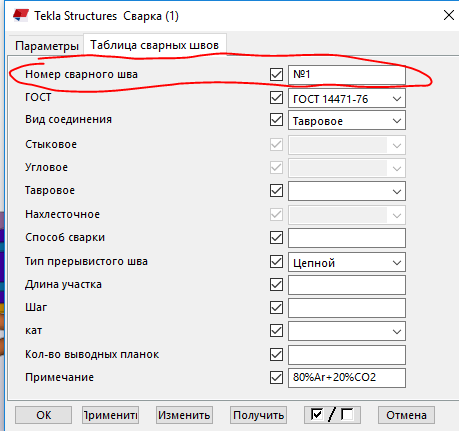Click the Длина участка input field
The image size is (459, 431).
347,285
